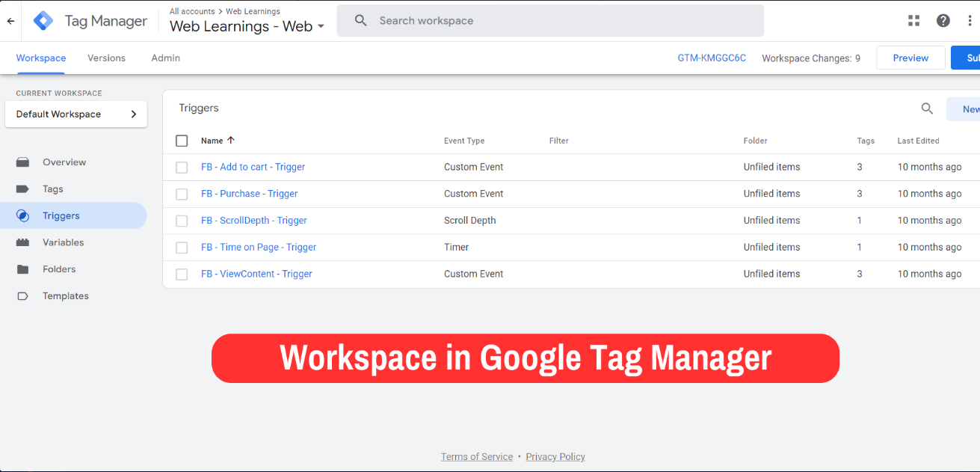Open Overview from the sidebar
Viewport: 980px width, 472px height.
64,162
